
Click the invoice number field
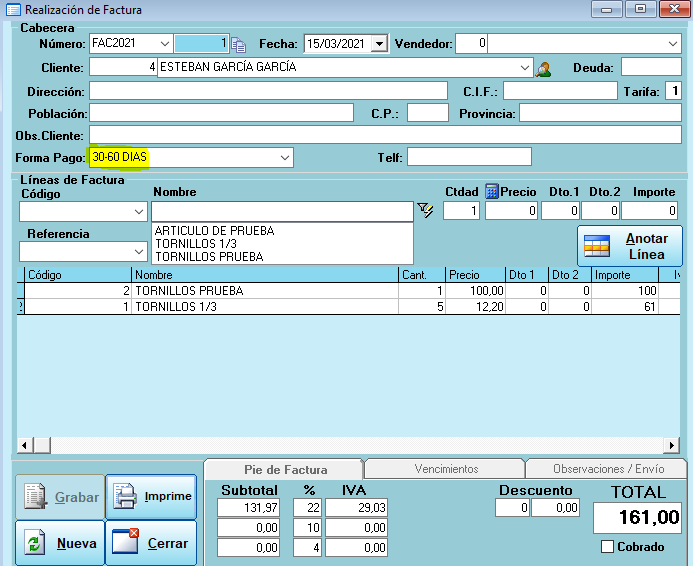pos(202,44)
